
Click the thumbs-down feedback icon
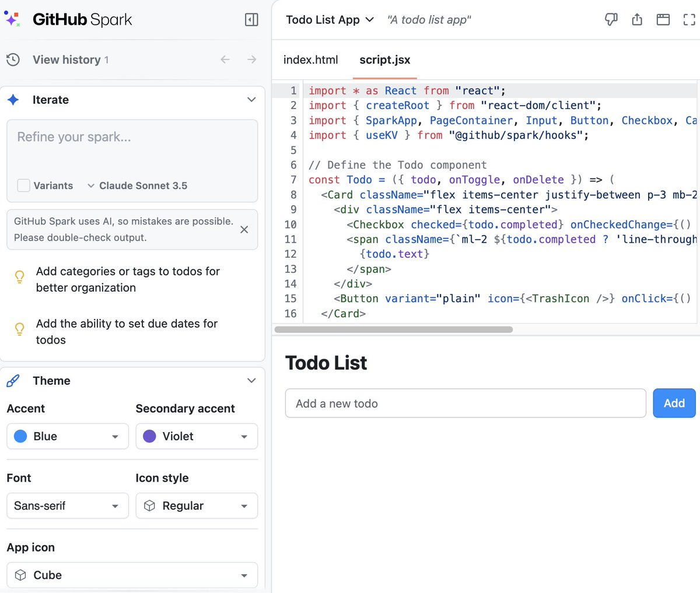point(611,20)
